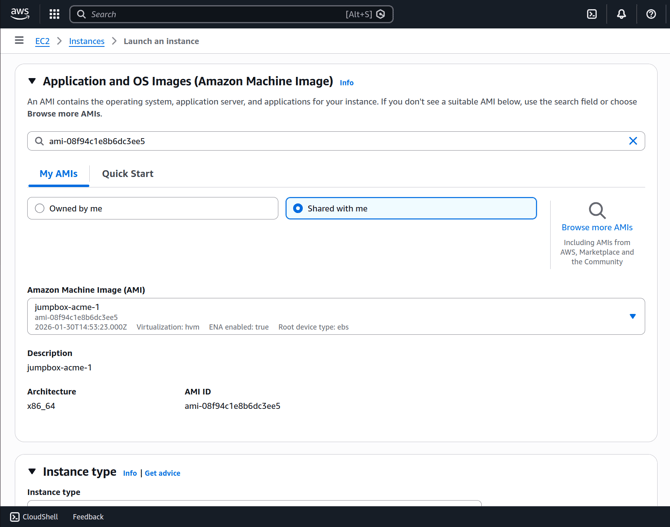
Task: Click the AWS logo home icon
Action: click(x=20, y=14)
